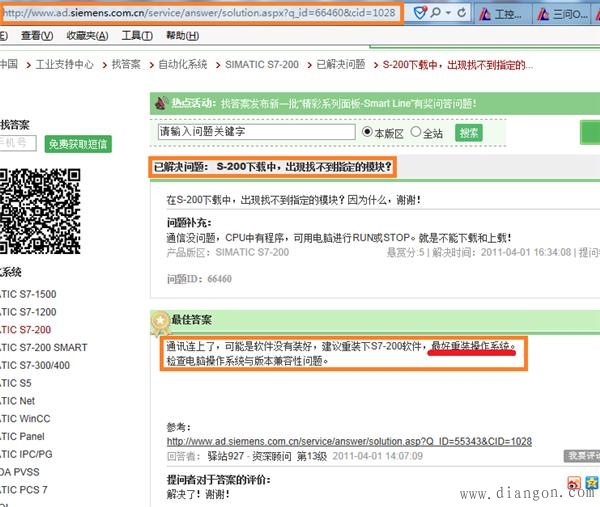This screenshot has width=600, height=507.
Task: Click the shield security icon in address bar
Action: pos(420,14)
